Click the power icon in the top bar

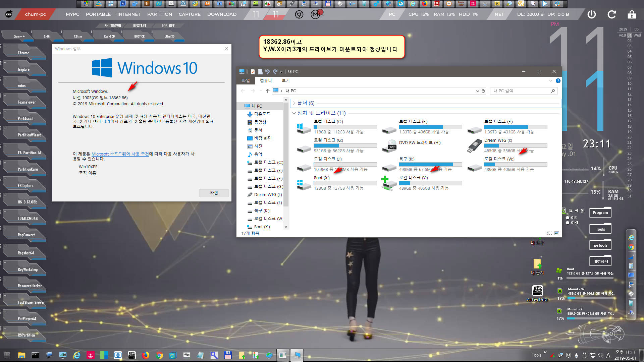[x=592, y=14]
